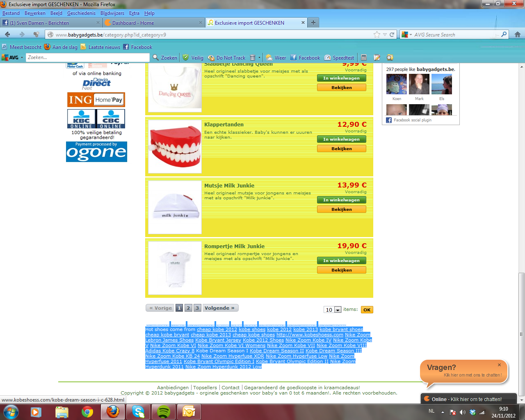Close the Exclusieve import GESCHENKEN tab

pos(303,23)
